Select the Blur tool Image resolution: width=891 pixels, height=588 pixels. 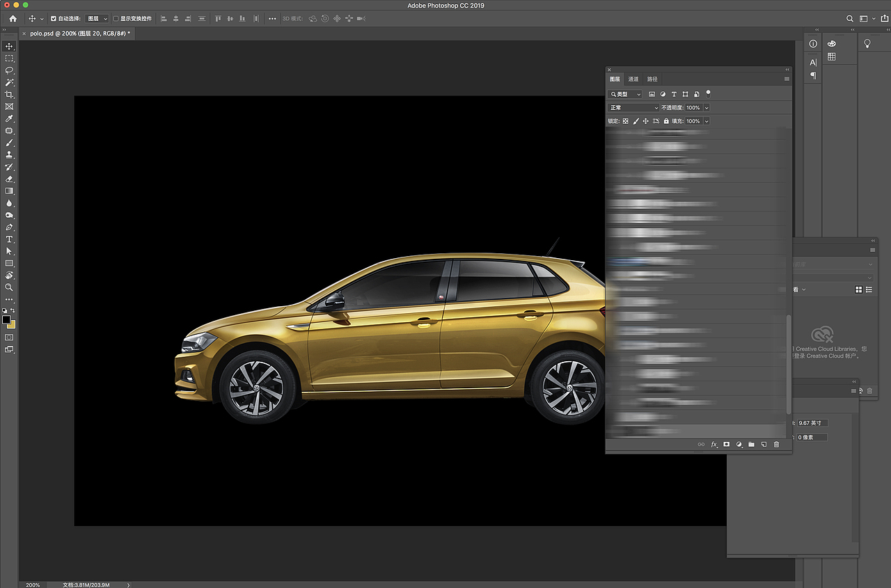click(9, 203)
